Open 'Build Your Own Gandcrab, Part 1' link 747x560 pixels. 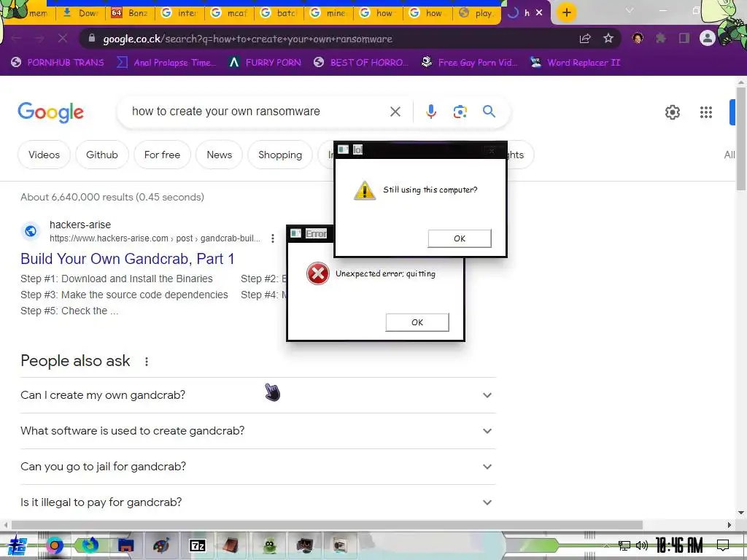coord(127,259)
